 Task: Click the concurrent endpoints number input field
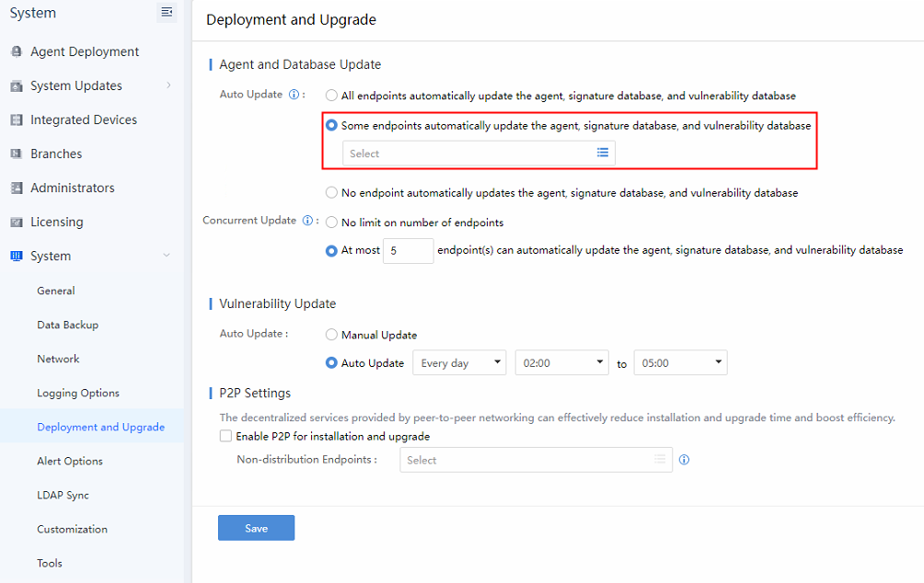pos(407,250)
